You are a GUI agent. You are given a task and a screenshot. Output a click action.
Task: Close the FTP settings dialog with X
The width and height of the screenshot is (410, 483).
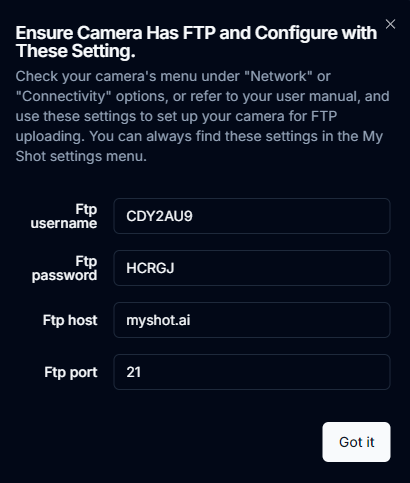click(x=390, y=24)
